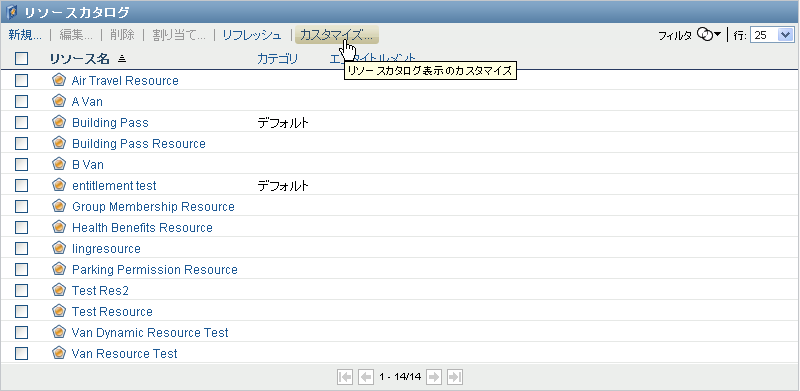Select the Van Resource Test checkbox
The image size is (800, 391).
pos(21,353)
